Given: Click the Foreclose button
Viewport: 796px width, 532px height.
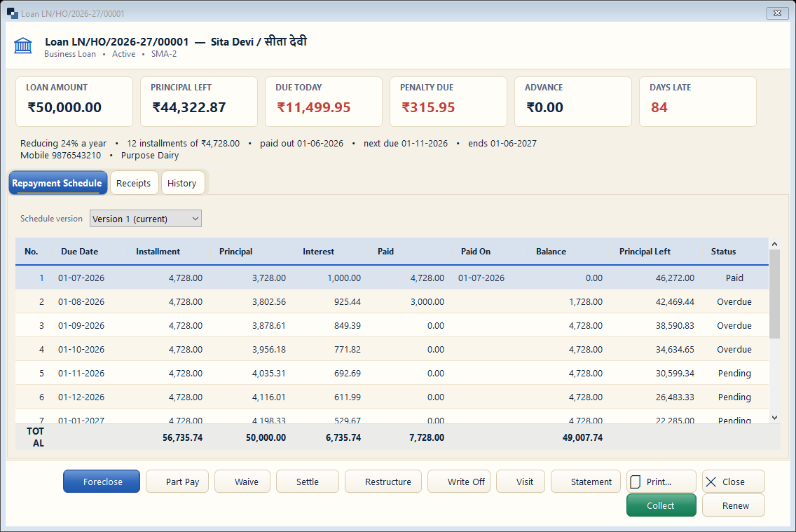Looking at the screenshot, I should click(102, 482).
